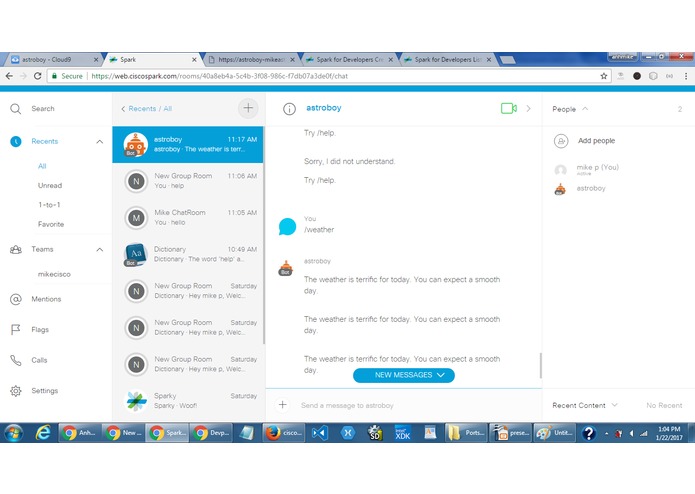Click the astroboy room title
Image resolution: width=695 pixels, height=494 pixels.
pos(324,108)
